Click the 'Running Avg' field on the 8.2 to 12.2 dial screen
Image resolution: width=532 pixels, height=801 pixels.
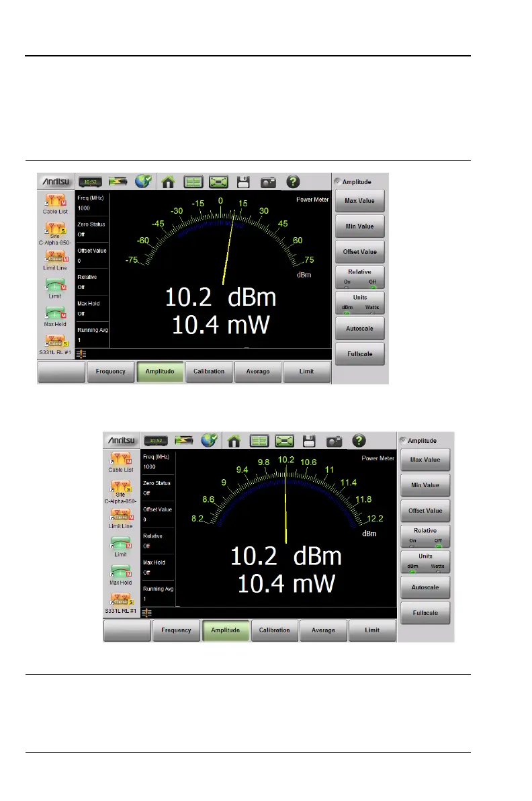pos(159,594)
